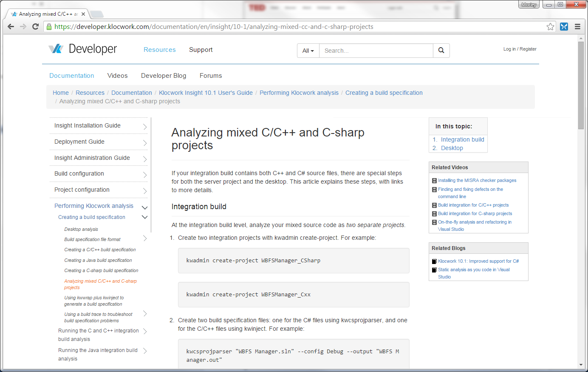588x372 pixels.
Task: Click the Klocwork Developer logo
Action: click(82, 49)
